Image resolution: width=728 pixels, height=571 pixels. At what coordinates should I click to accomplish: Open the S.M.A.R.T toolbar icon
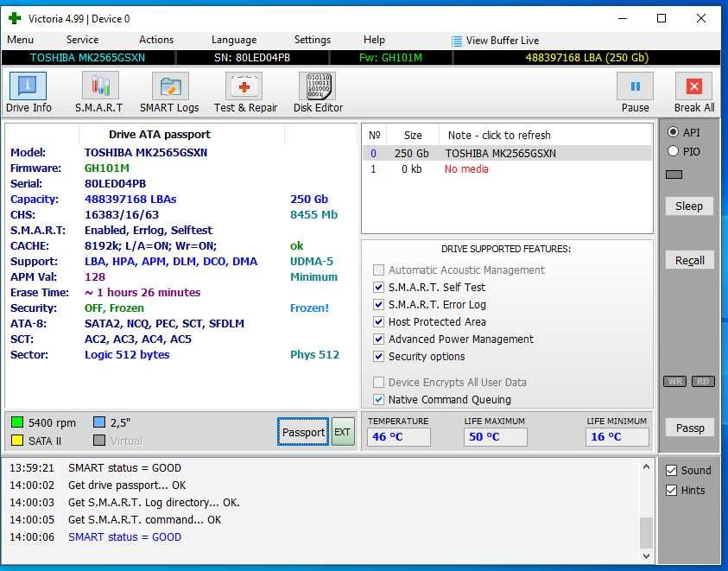coord(100,86)
